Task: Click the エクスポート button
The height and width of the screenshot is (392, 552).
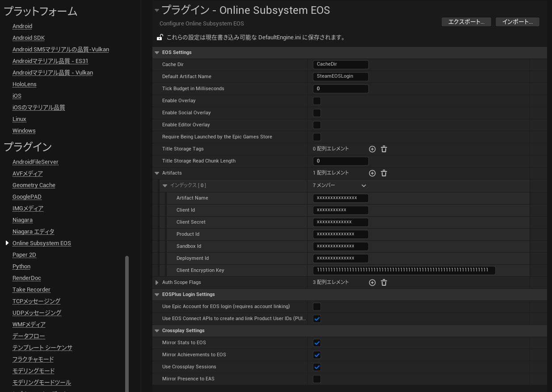Action: tap(466, 21)
